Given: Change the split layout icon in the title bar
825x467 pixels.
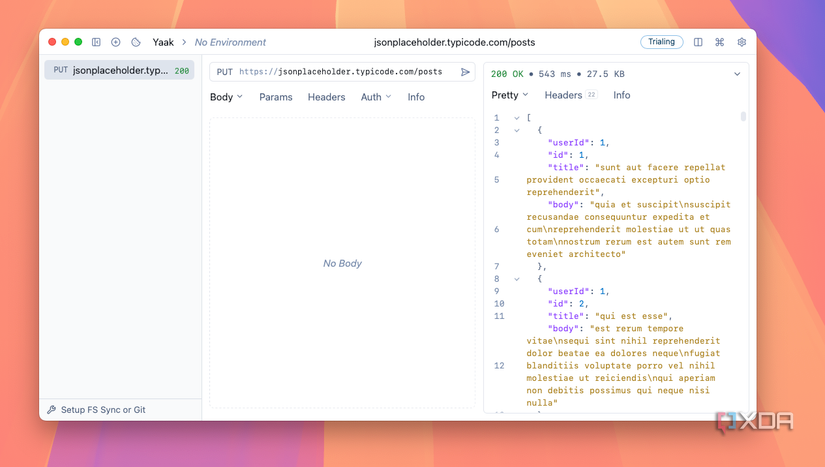Looking at the screenshot, I should coord(698,42).
